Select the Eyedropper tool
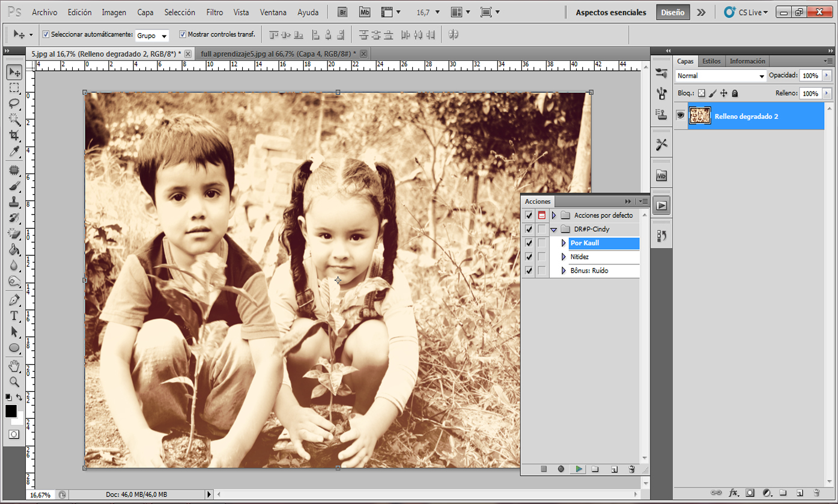Screen dimensions: 838x504 [14, 151]
